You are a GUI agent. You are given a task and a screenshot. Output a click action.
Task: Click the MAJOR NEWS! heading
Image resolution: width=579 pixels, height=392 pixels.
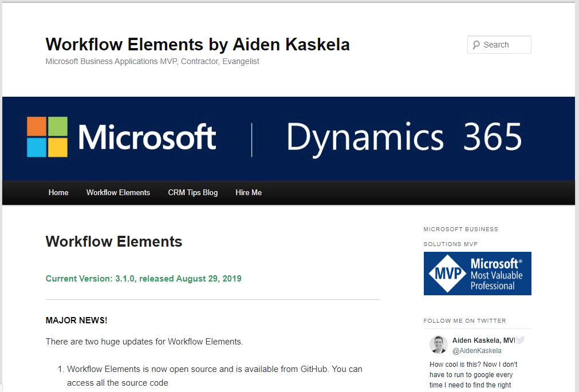pos(76,320)
